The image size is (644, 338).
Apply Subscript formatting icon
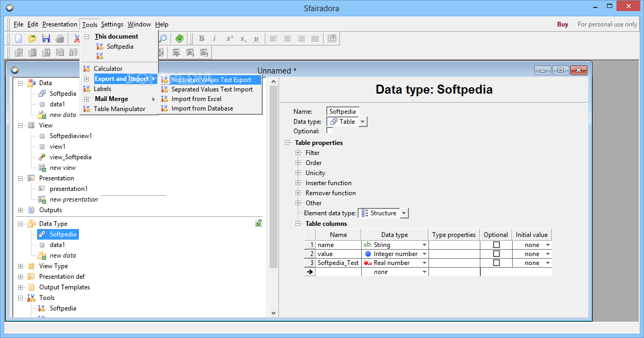coord(243,39)
